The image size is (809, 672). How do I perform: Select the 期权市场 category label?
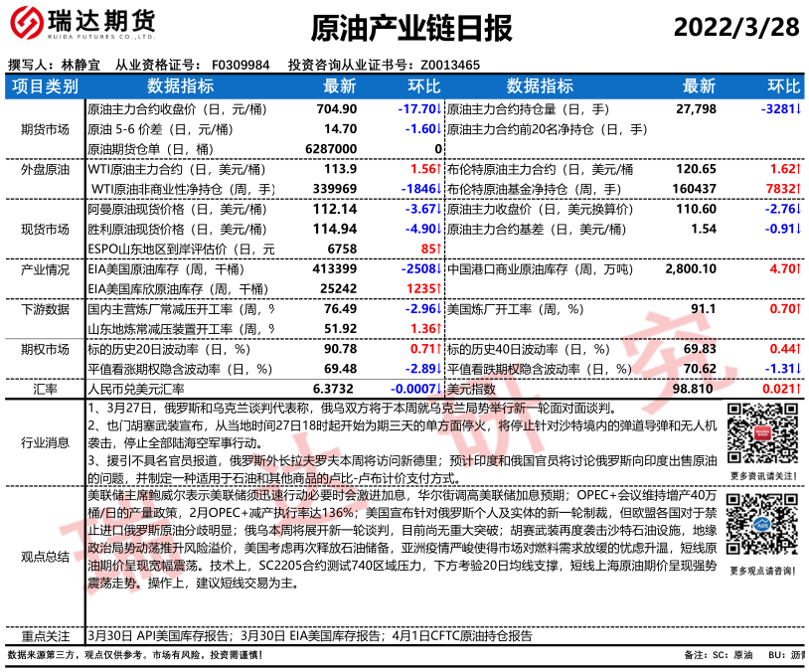[x=45, y=349]
